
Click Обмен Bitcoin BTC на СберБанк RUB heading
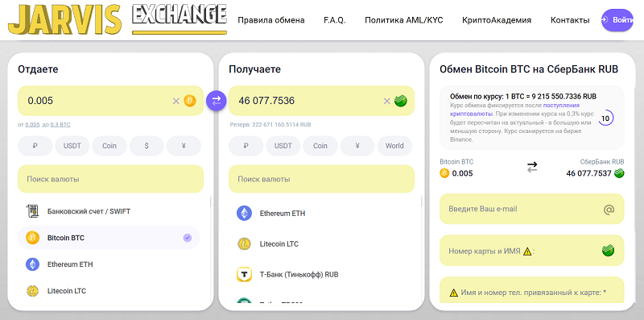529,69
